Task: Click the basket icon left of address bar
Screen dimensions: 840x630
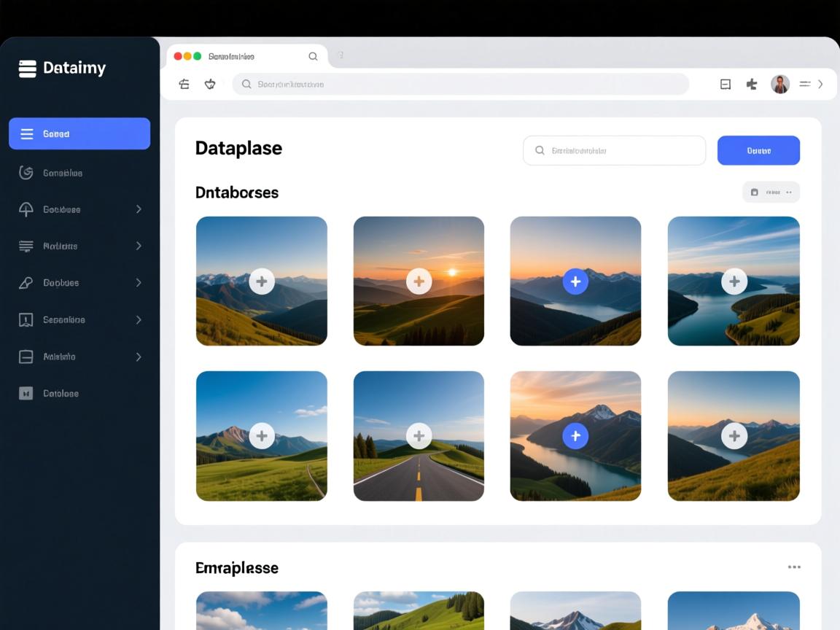Action: coord(210,85)
